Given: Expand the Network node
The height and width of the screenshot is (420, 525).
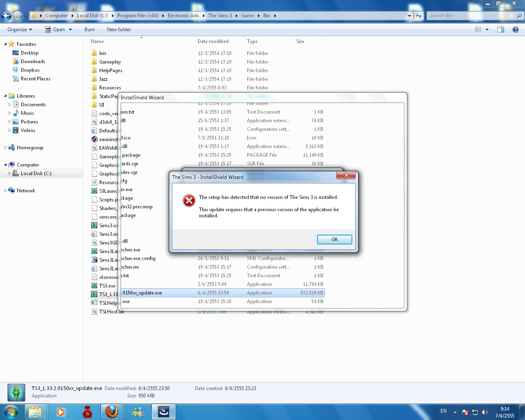Looking at the screenshot, I should coord(5,191).
